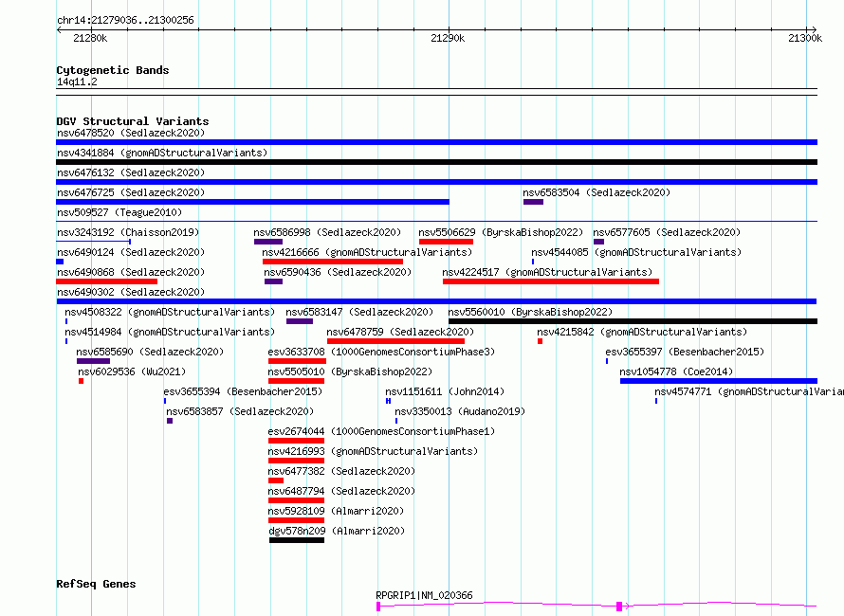Click the nsv6476725 (Sedlazeck2020) label
This screenshot has width=844, height=616.
(x=131, y=192)
